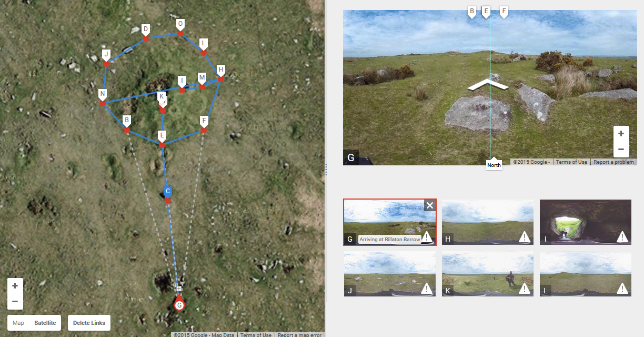Switch to Satellite view
This screenshot has width=644, height=337.
pos(45,323)
